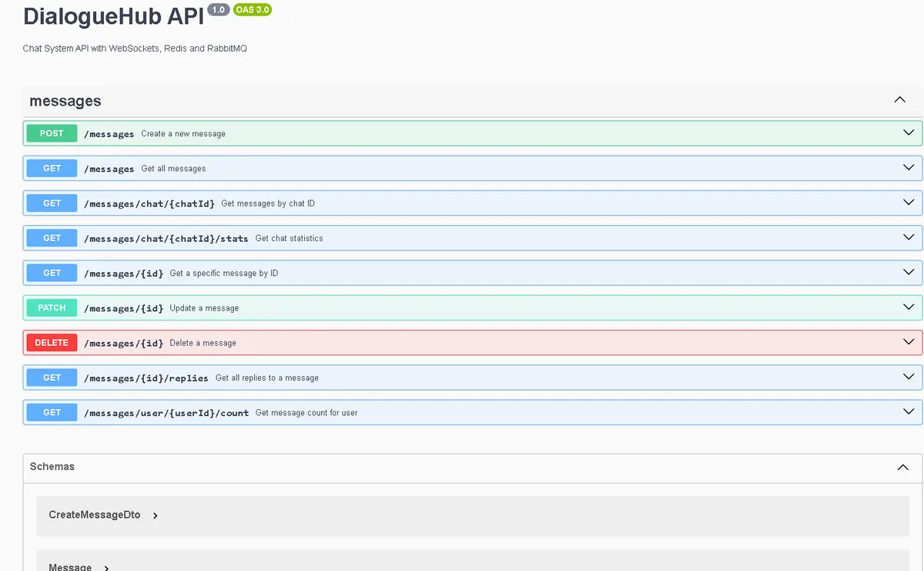Click GET badge for Get all messages
The height and width of the screenshot is (571, 924).
tap(52, 168)
